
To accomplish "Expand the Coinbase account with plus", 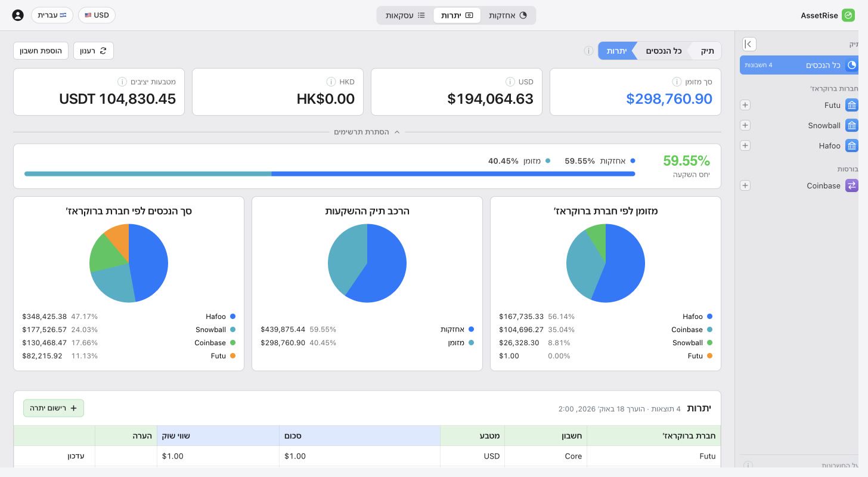I will click(745, 186).
